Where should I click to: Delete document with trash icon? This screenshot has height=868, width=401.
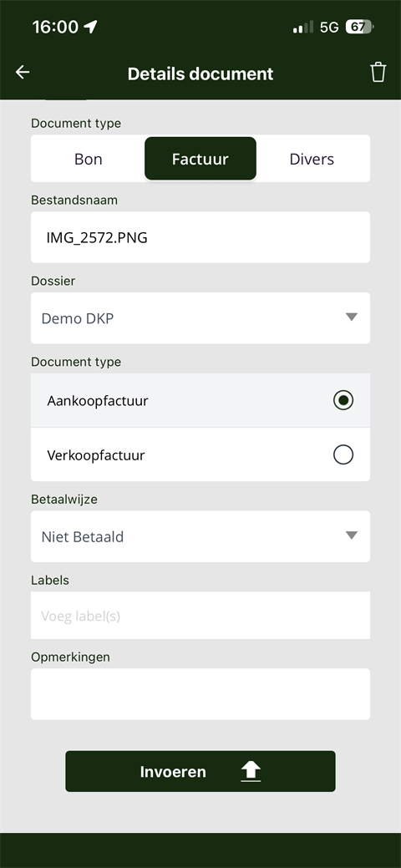tap(378, 73)
